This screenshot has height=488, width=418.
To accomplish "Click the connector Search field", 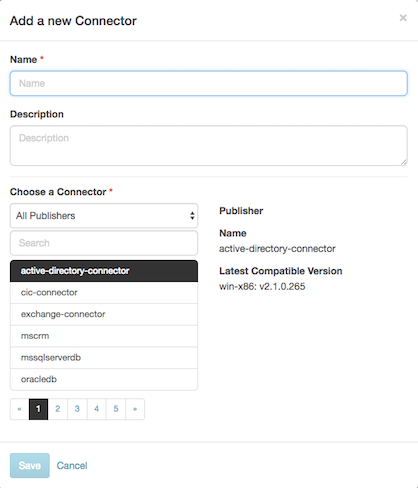I will point(104,243).
